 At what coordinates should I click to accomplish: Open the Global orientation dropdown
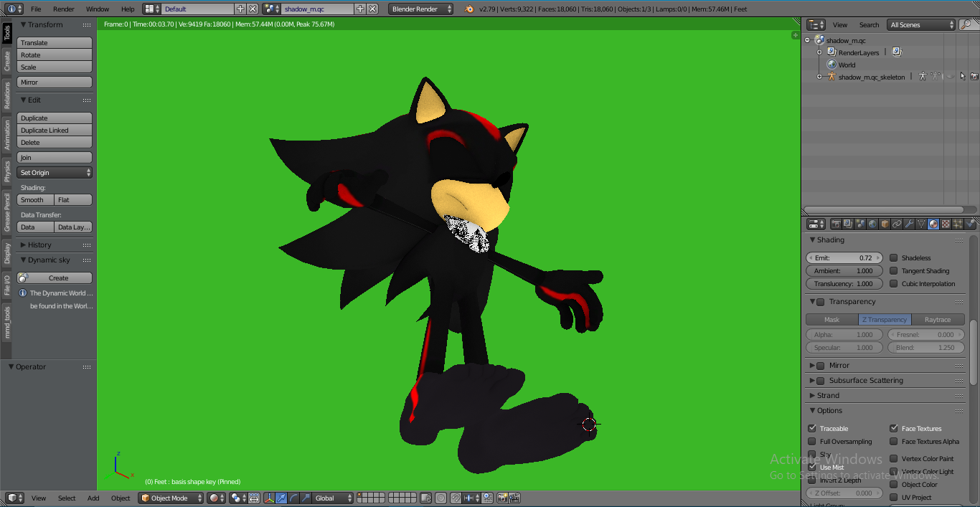(x=334, y=498)
